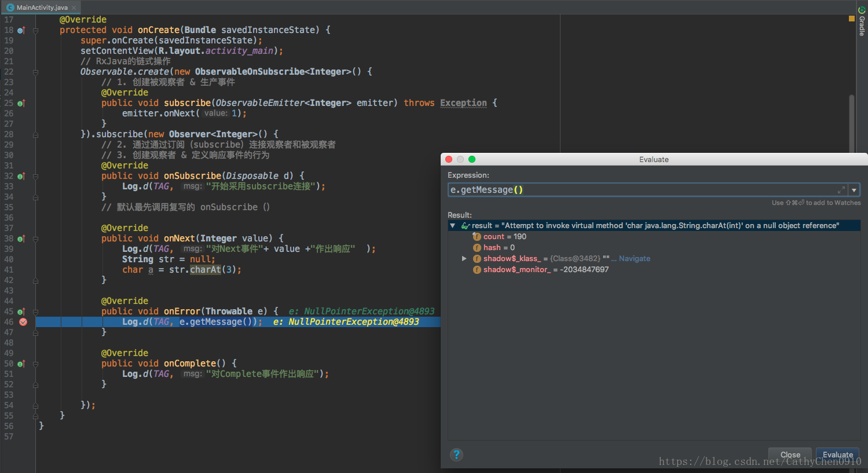
Task: Collapse the onError fold at line 45
Action: point(35,311)
